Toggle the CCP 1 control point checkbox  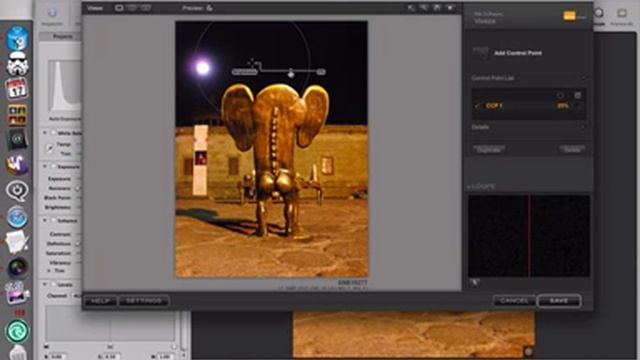(477, 106)
